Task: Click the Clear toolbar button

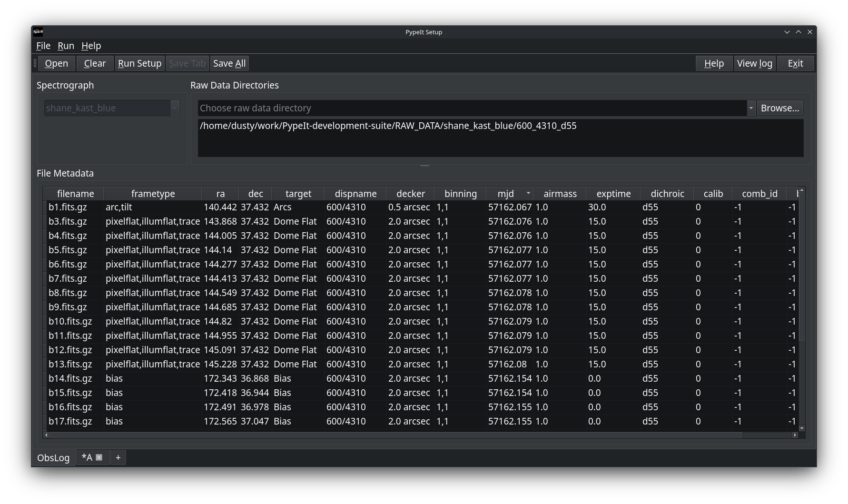Action: (95, 63)
